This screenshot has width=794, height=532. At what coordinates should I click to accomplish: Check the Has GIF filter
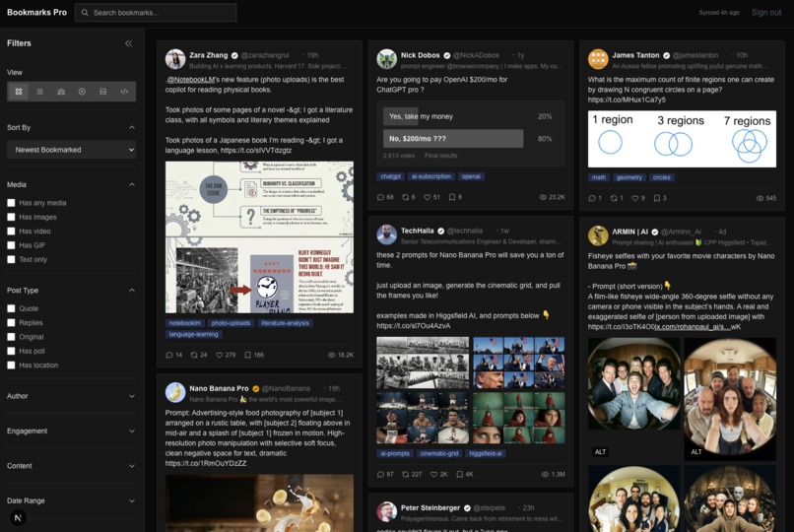(x=11, y=245)
